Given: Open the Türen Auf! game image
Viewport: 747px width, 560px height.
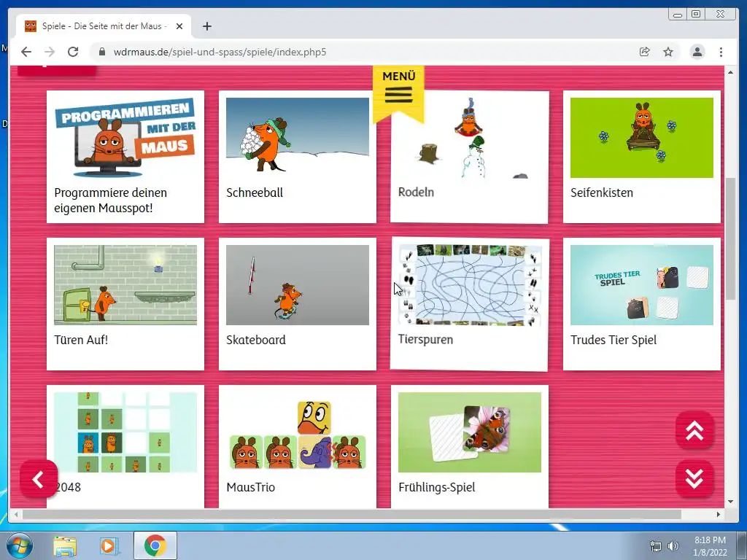Looking at the screenshot, I should [x=125, y=285].
